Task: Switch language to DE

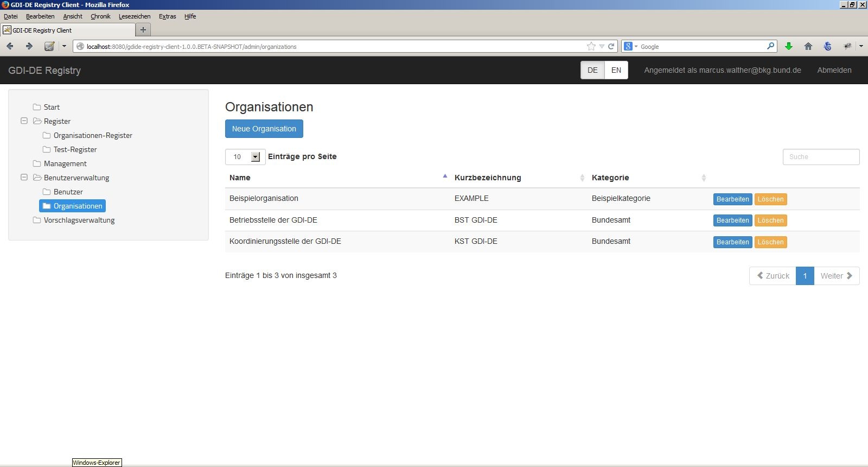Action: point(592,70)
